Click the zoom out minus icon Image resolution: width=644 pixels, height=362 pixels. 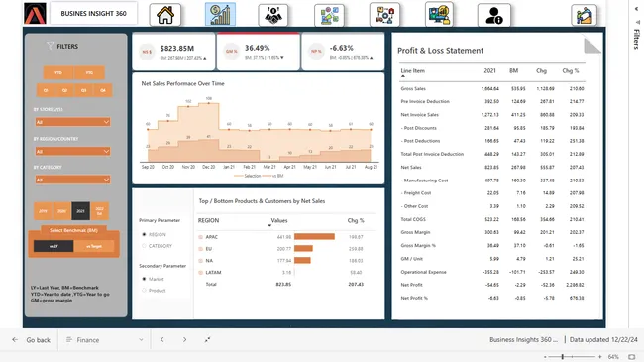545,357
